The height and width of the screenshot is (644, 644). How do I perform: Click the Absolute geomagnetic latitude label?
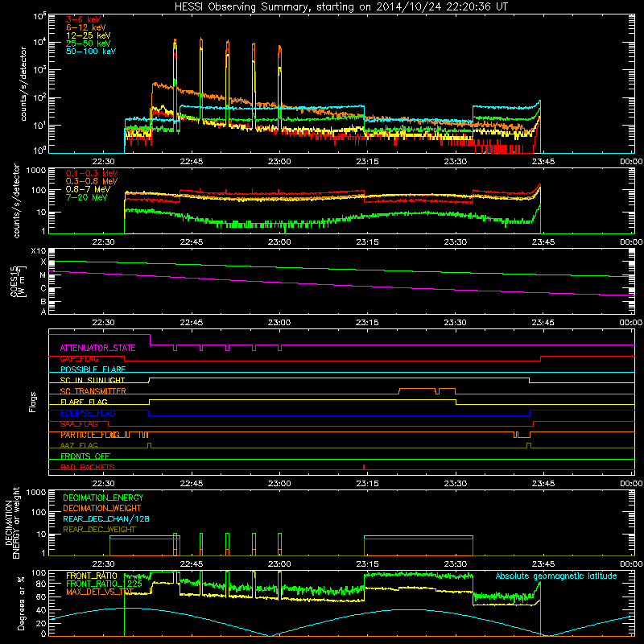556,576
